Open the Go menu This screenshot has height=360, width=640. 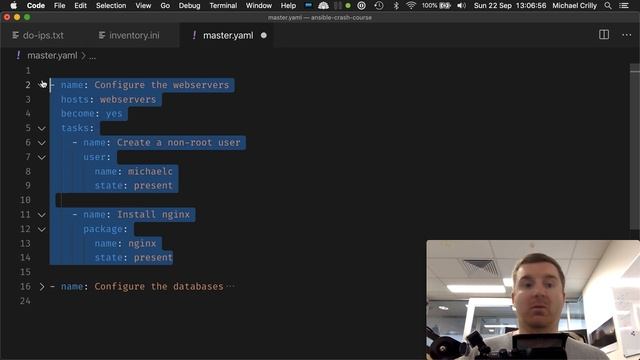pyautogui.click(x=165, y=5)
